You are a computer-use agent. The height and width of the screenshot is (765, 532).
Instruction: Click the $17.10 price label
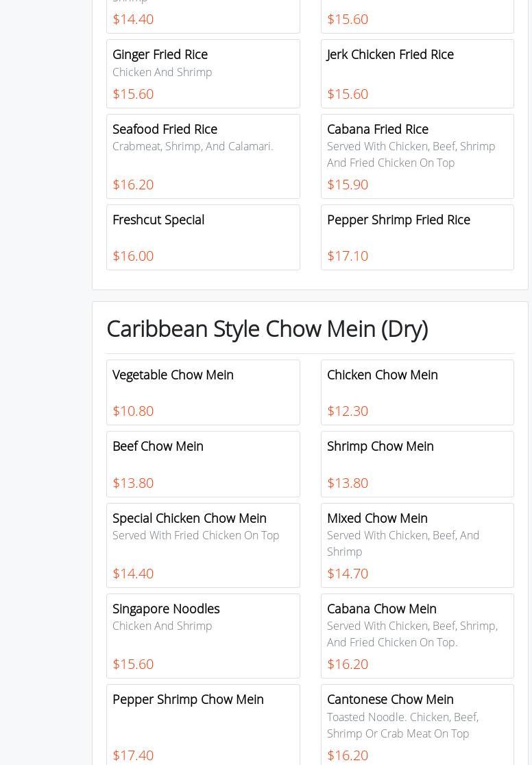[348, 256]
